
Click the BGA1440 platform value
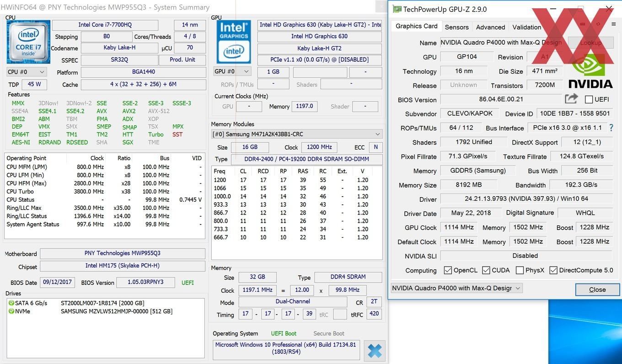coord(143,72)
